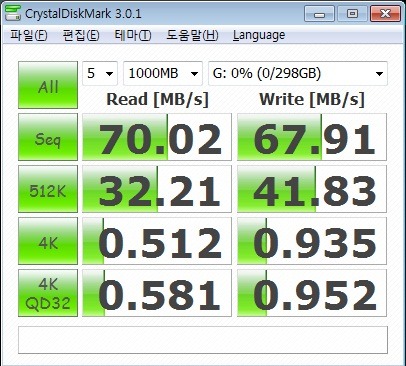Start the 4K QD32 test
Viewport: 406px width, 366px height.
point(48,293)
